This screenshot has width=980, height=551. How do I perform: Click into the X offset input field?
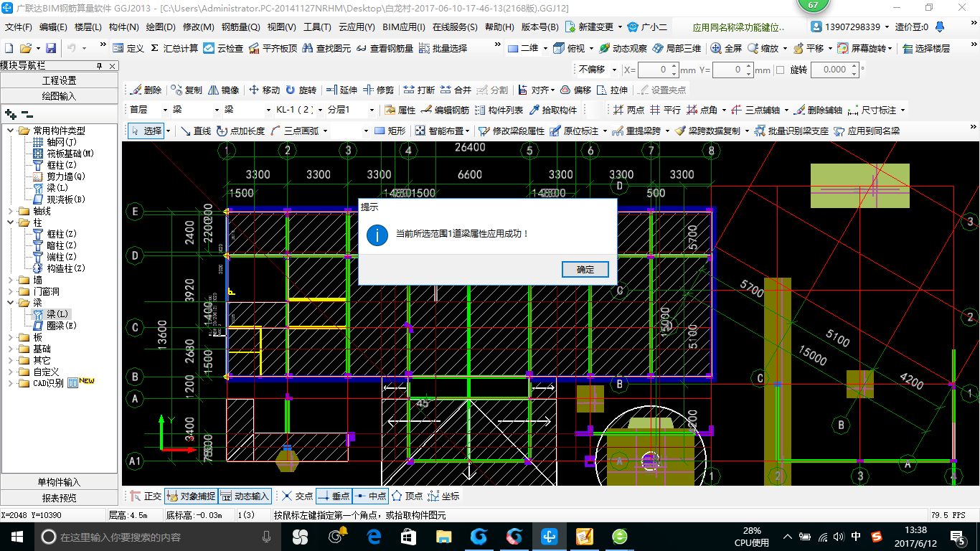click(657, 70)
